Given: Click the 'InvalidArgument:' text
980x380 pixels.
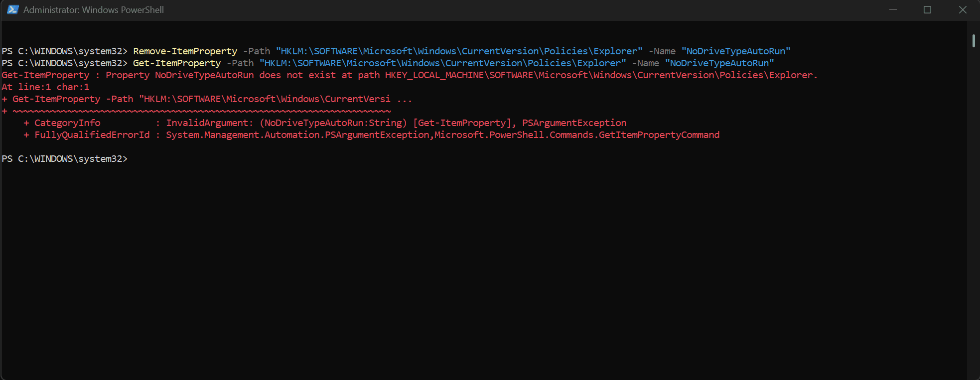Looking at the screenshot, I should pyautogui.click(x=210, y=123).
